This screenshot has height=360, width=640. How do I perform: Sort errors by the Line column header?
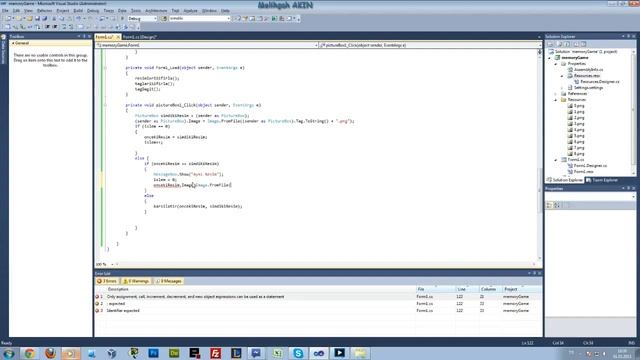tap(461, 289)
